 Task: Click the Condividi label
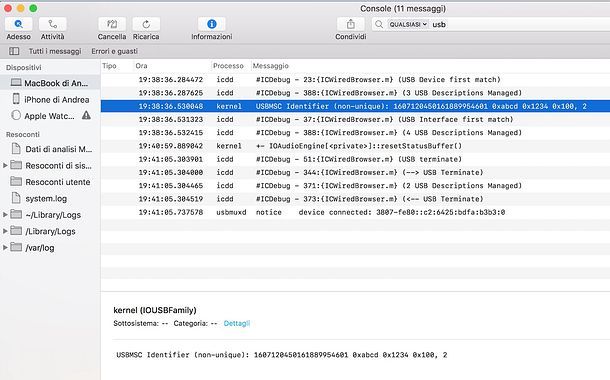coord(351,37)
